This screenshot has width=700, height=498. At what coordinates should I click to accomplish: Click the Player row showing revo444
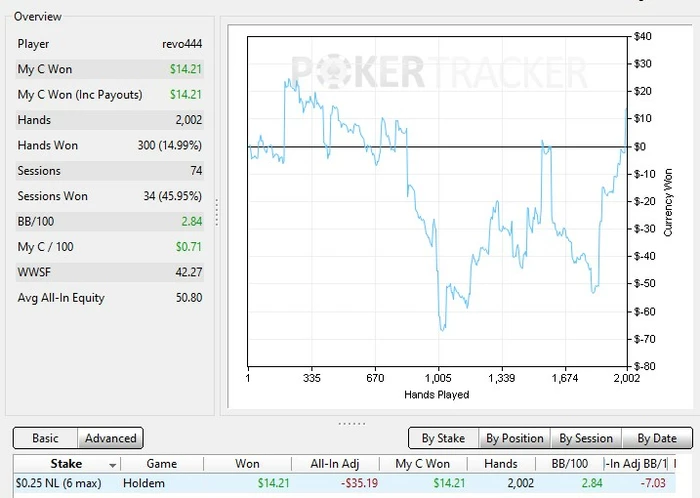coord(110,44)
